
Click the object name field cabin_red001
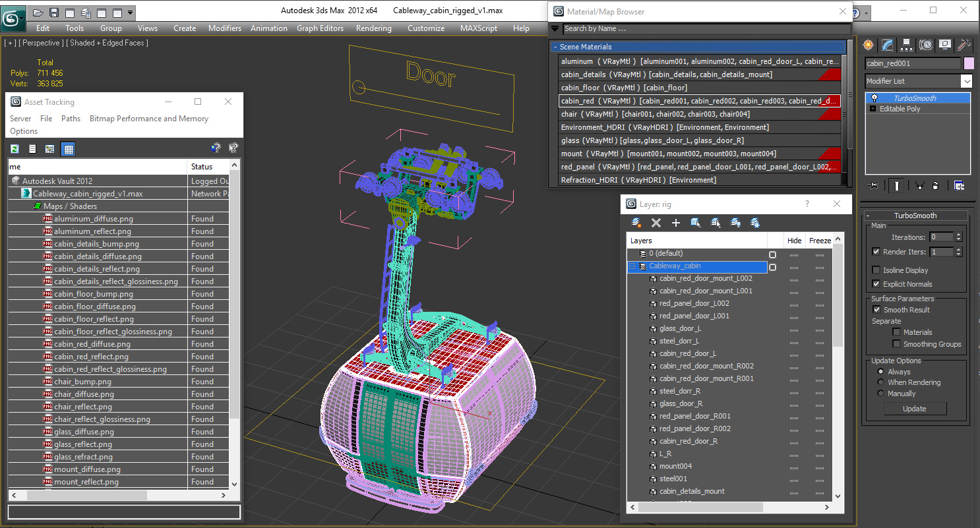coord(913,63)
